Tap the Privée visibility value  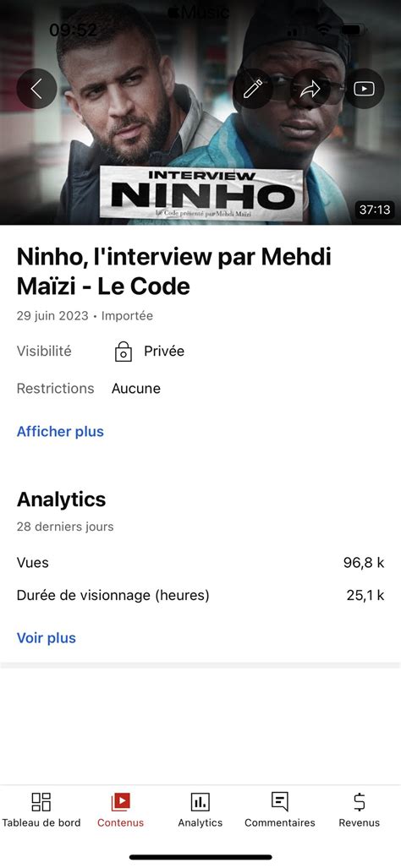[x=164, y=352]
